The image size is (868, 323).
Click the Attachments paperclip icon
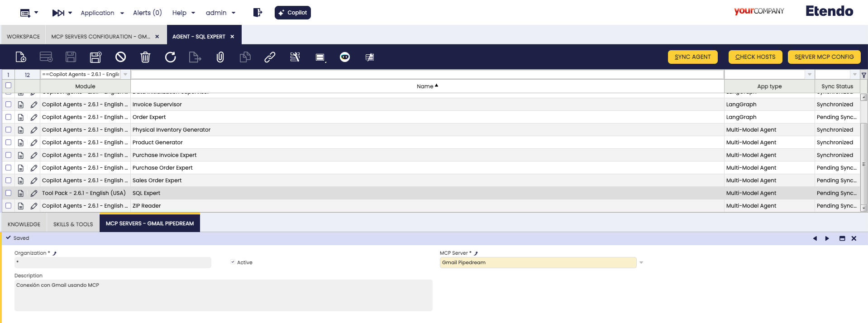(220, 57)
